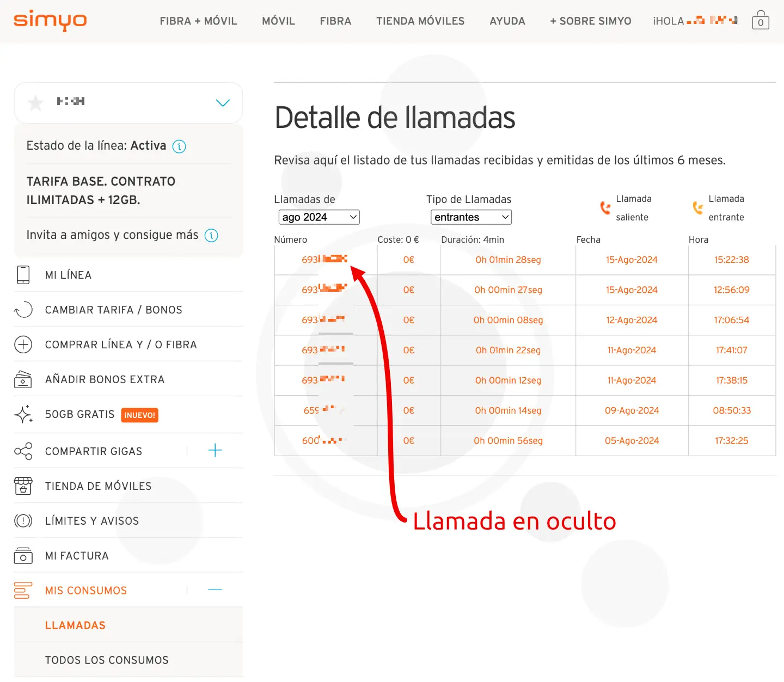This screenshot has width=784, height=682.
Task: Open 50GB Gratis link
Action: [x=79, y=415]
